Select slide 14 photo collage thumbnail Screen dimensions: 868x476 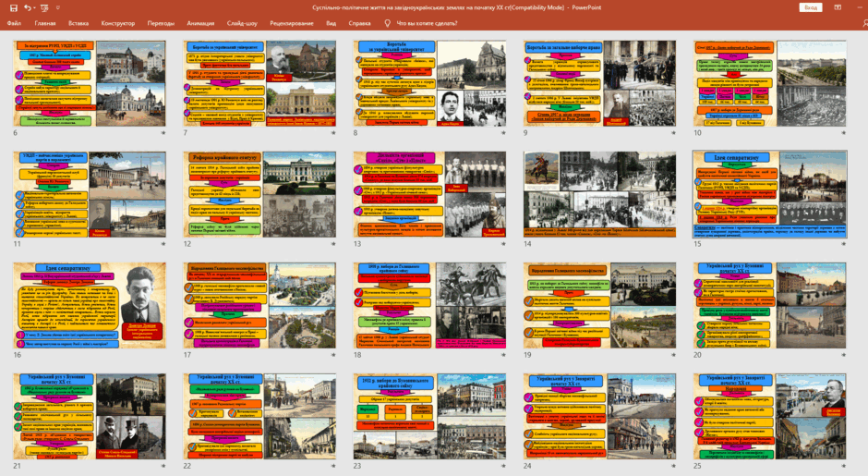(x=599, y=194)
